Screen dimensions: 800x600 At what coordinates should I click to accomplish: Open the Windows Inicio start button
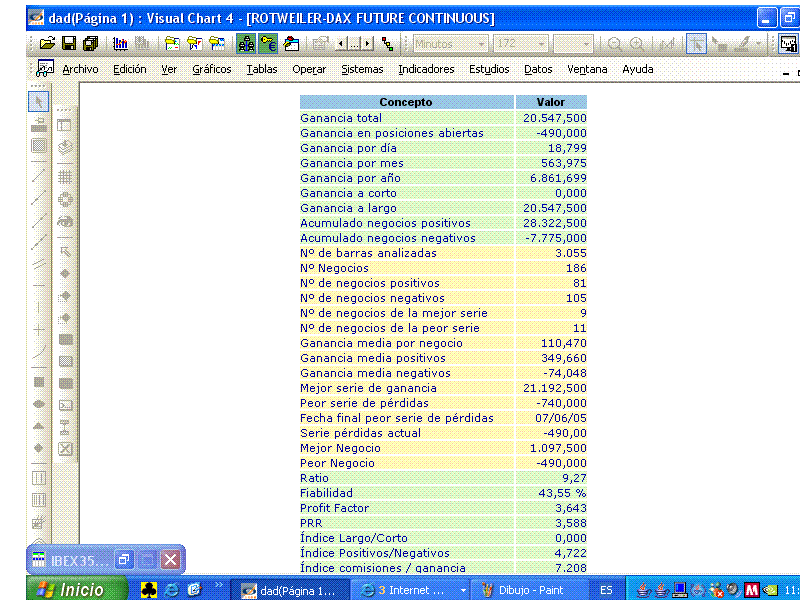[x=77, y=590]
